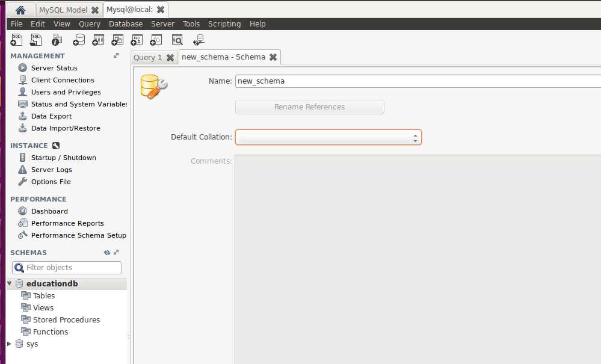Expand the sys schema tree
601x364 pixels.
click(x=9, y=344)
